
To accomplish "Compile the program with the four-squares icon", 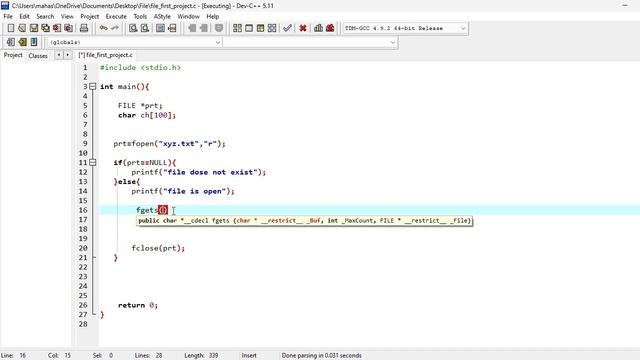I will tap(237, 28).
